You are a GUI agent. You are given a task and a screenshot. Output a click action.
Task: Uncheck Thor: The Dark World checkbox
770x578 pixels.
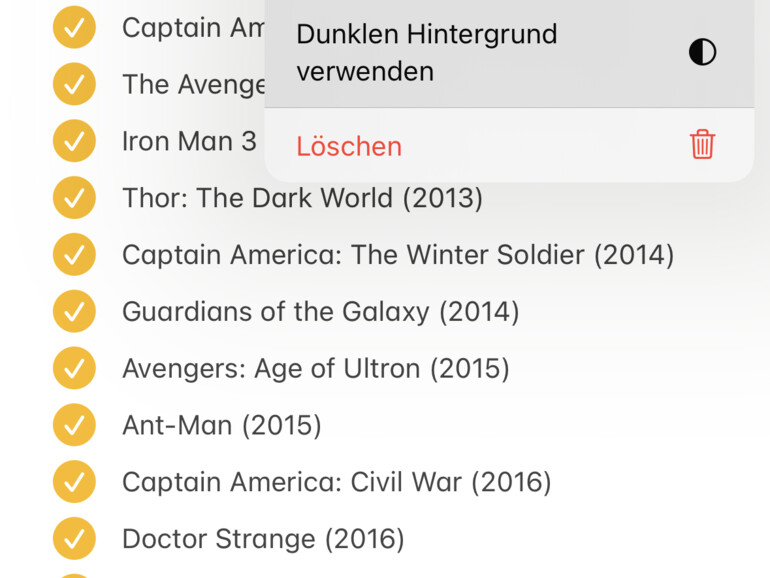click(74, 198)
